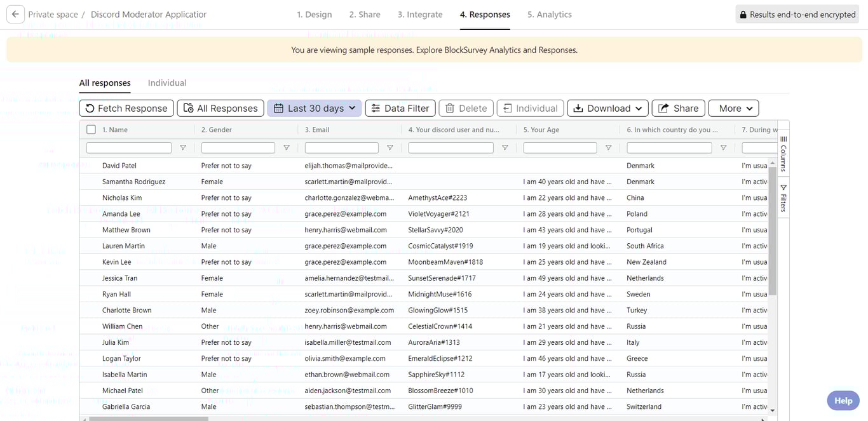Toggle the select-all checkbox in header

[91, 130]
